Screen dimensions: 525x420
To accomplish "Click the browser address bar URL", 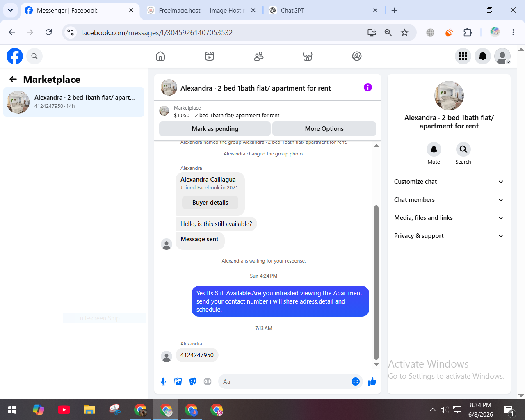I will (157, 32).
